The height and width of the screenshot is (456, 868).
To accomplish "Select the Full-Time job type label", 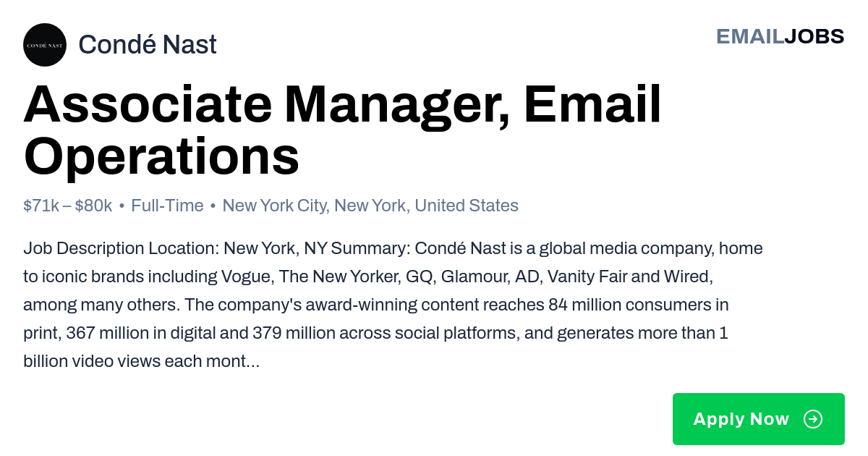I will point(167,206).
